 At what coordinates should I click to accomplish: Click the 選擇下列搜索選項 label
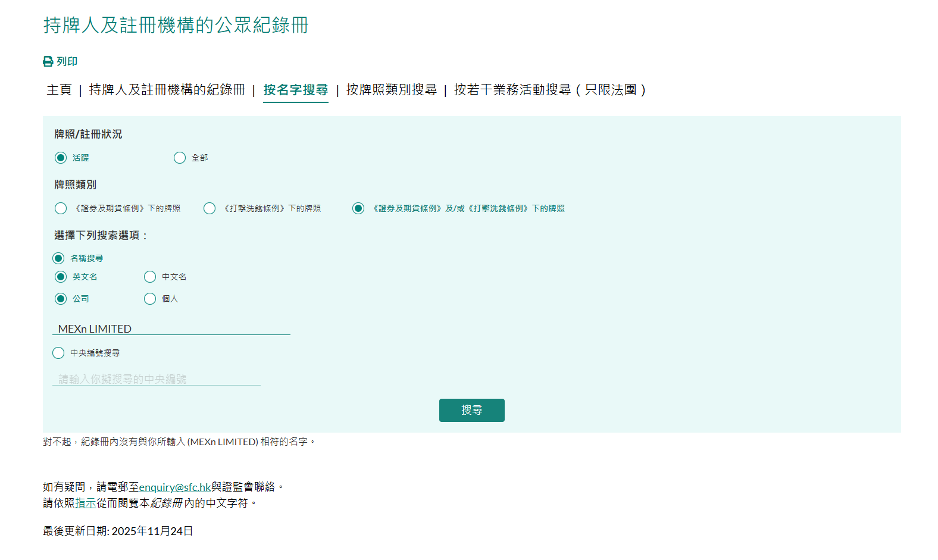point(101,236)
